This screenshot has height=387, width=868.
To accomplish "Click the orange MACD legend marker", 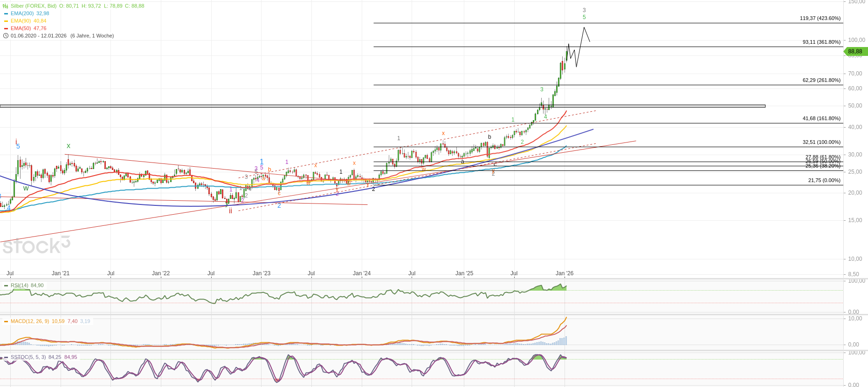I will [x=6, y=321].
